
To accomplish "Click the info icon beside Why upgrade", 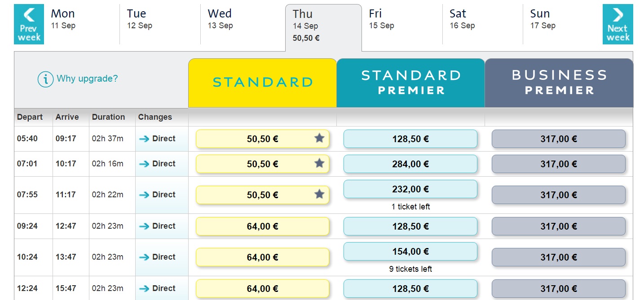I will (45, 79).
